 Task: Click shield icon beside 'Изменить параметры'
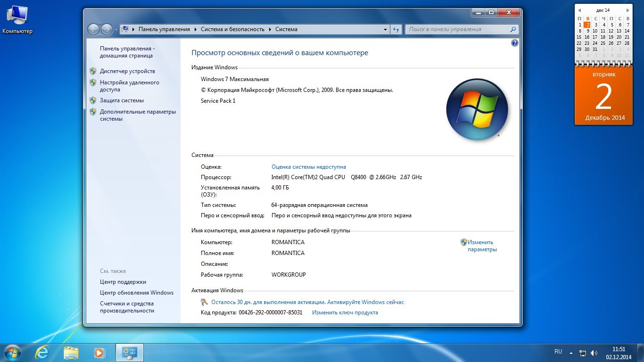(x=464, y=242)
